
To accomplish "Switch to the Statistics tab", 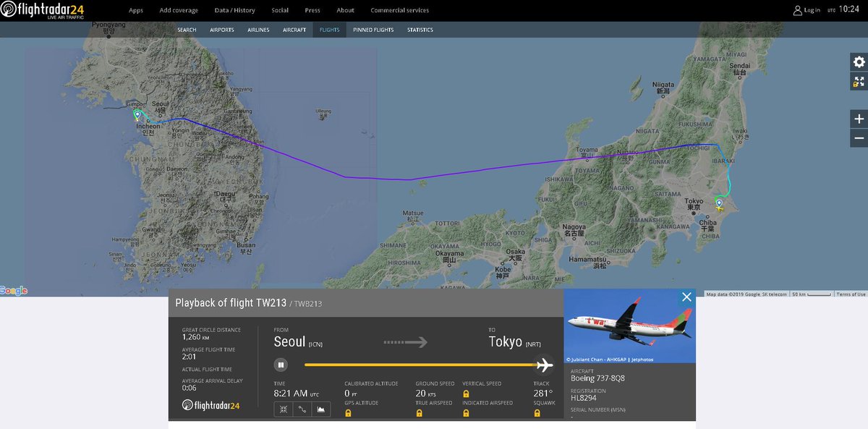I will [420, 30].
